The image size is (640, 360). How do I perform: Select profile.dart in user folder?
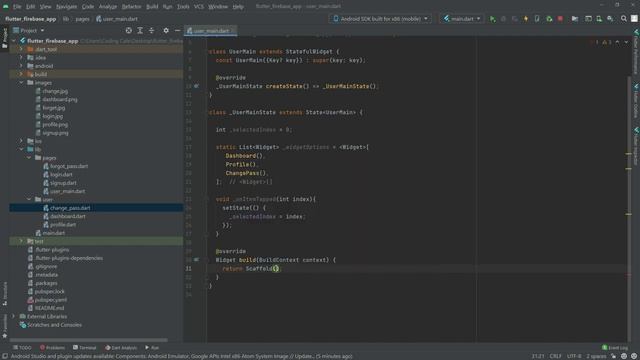tap(63, 224)
